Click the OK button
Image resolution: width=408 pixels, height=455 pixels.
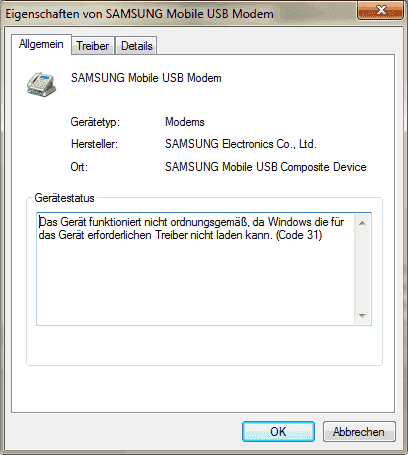[x=278, y=432]
